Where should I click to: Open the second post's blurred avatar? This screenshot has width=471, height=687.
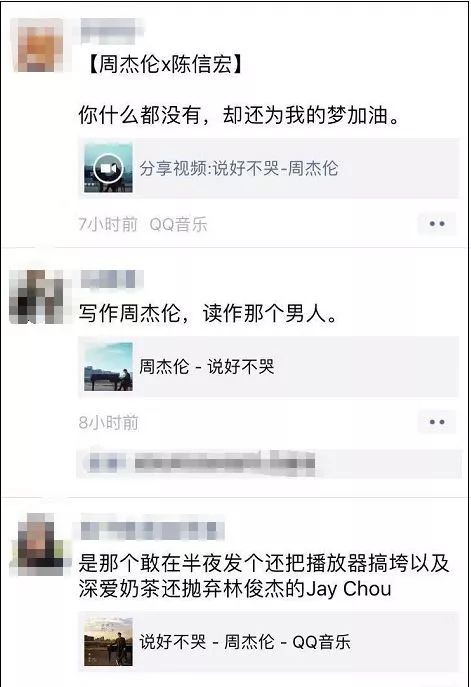38,297
